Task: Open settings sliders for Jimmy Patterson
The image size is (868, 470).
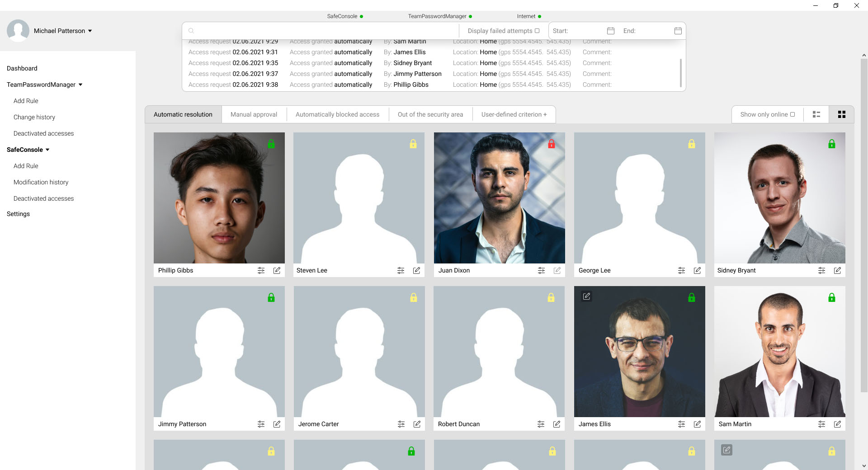Action: pyautogui.click(x=261, y=424)
